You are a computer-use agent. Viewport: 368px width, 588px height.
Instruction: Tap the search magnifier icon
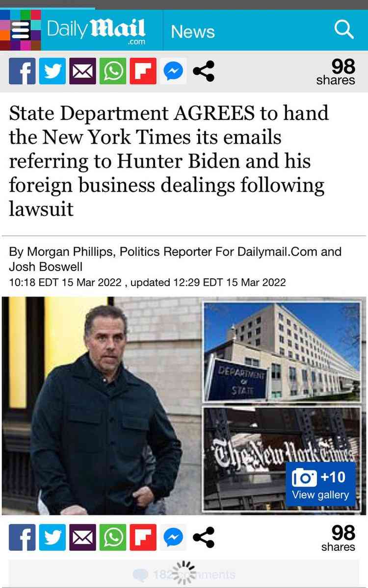tap(344, 30)
